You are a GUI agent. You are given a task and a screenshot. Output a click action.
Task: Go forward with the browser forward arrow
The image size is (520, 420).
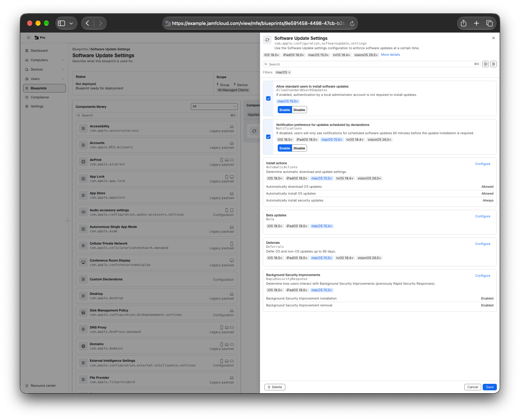pyautogui.click(x=100, y=23)
